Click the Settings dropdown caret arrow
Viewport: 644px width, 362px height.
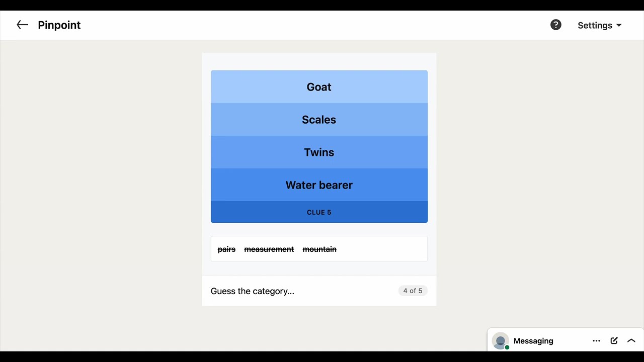[x=619, y=26]
